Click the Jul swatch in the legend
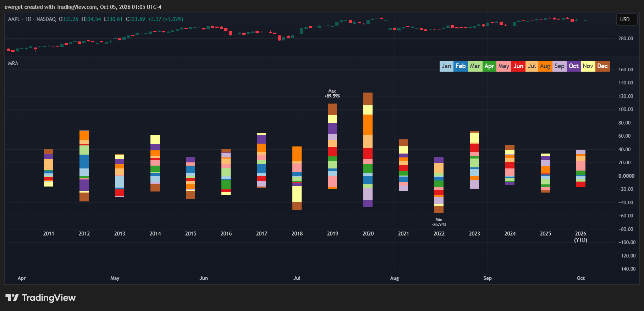Viewport: 644px width, 311px height. pyautogui.click(x=532, y=66)
